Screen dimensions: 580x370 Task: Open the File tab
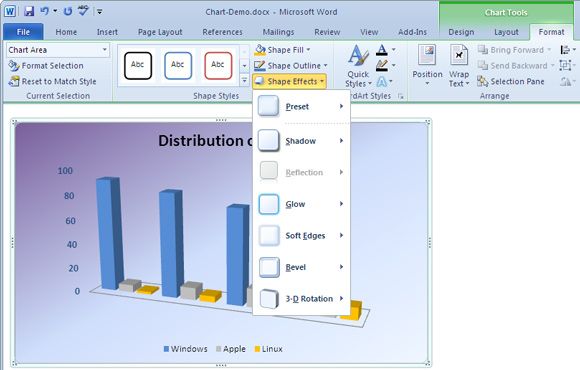(x=23, y=32)
